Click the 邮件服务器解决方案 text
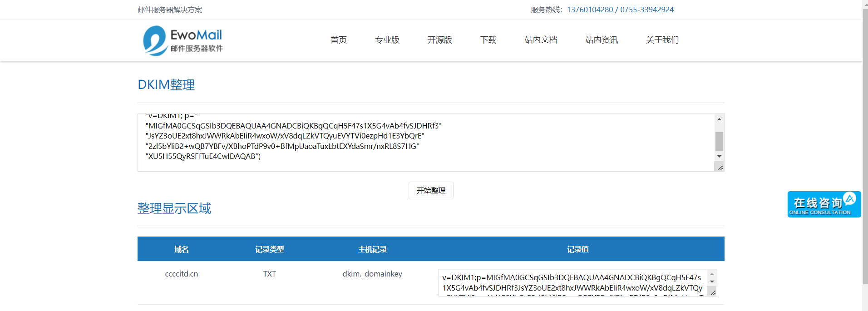Viewport: 868px width, 311px height. tap(170, 10)
